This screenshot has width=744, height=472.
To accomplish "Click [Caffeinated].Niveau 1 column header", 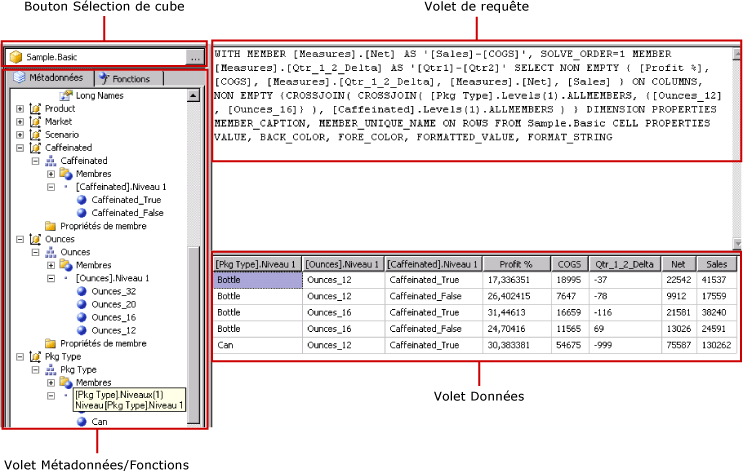I will click(434, 264).
